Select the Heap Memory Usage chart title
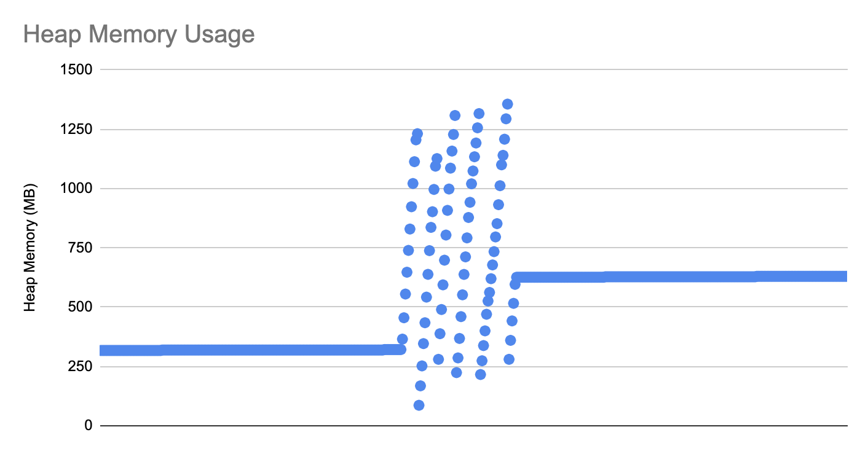Image resolution: width=868 pixels, height=451 pixels. [x=139, y=34]
